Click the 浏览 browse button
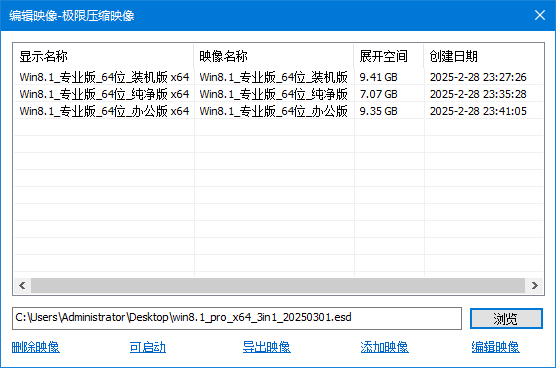The width and height of the screenshot is (556, 368). [x=506, y=318]
